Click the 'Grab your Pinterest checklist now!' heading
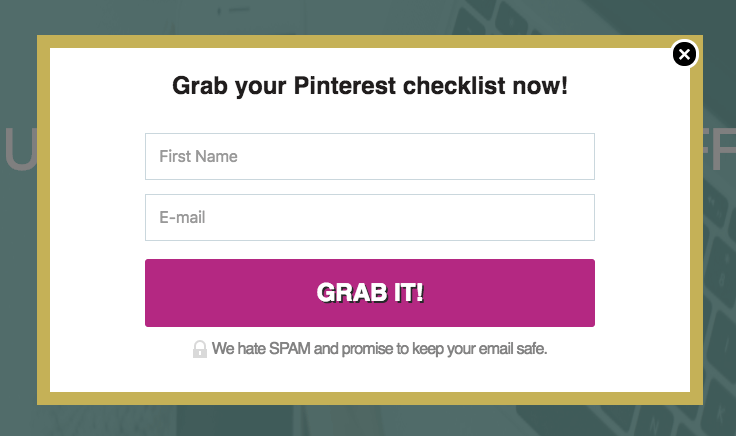736x436 pixels. click(370, 86)
